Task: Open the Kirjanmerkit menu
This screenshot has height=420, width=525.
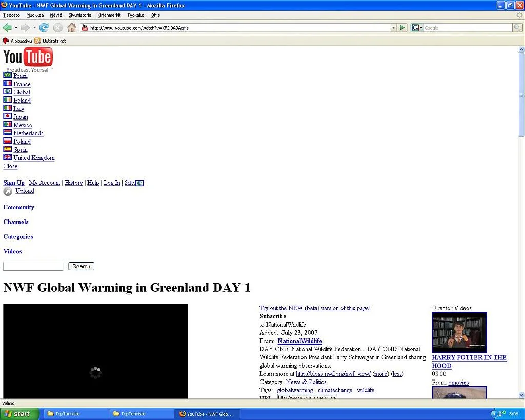Action: [x=109, y=15]
